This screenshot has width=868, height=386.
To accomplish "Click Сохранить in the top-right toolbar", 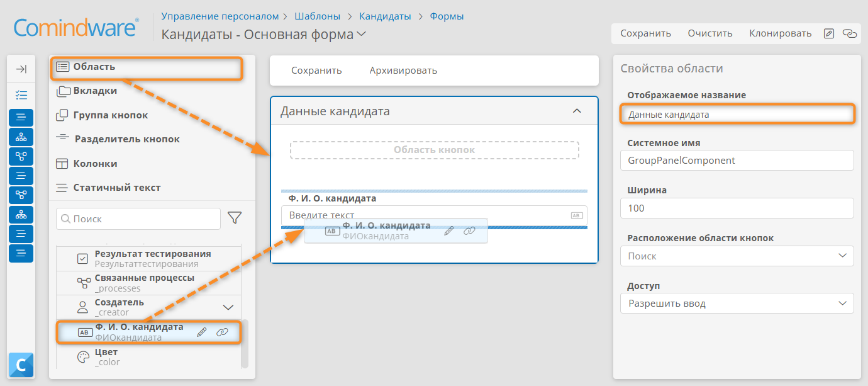I will click(645, 33).
